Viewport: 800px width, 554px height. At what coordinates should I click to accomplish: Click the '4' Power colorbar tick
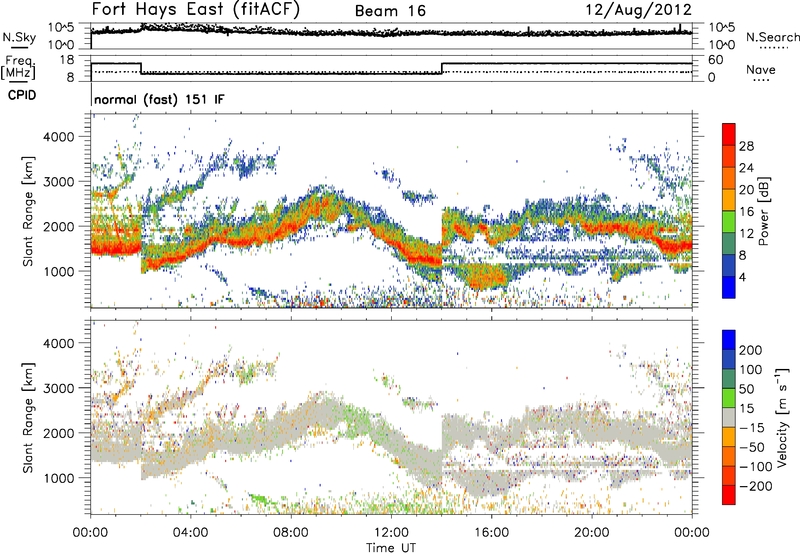tap(743, 277)
